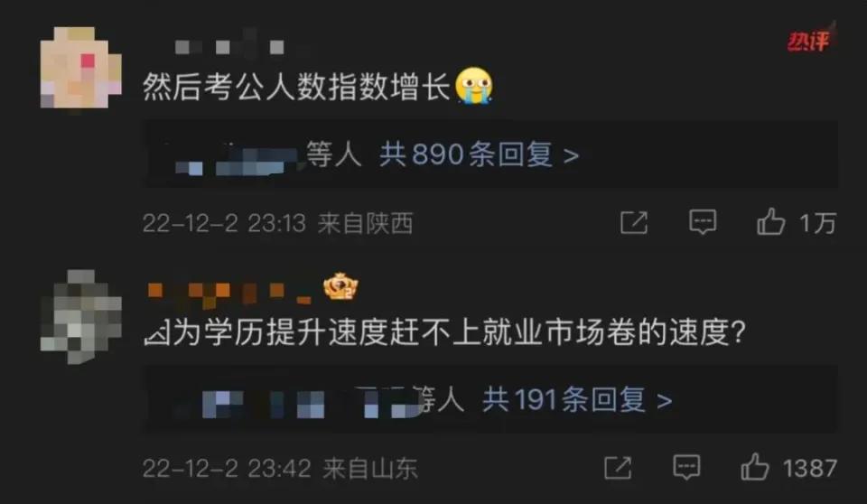Click the crying emoji in first comment
Image resolution: width=867 pixels, height=504 pixels.
tap(474, 86)
